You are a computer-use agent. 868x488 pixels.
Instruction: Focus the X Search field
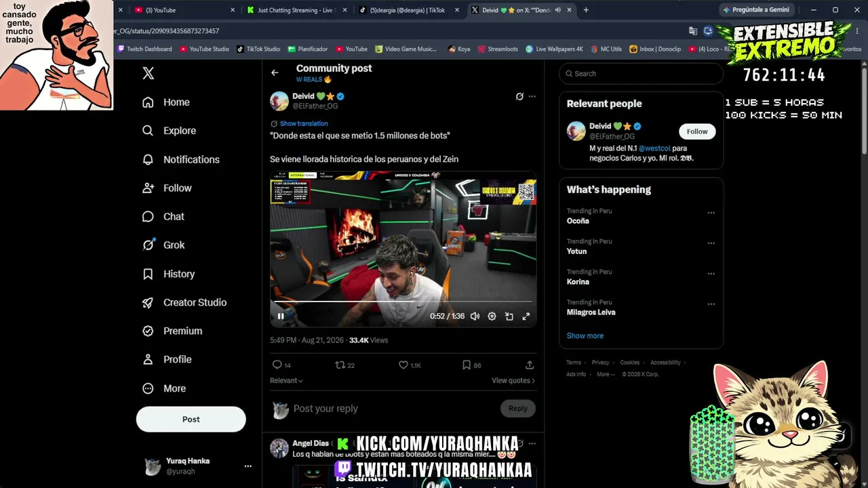point(642,73)
